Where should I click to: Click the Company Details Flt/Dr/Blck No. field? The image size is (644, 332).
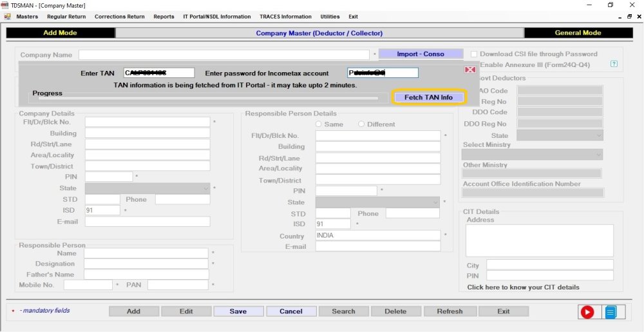coord(147,122)
